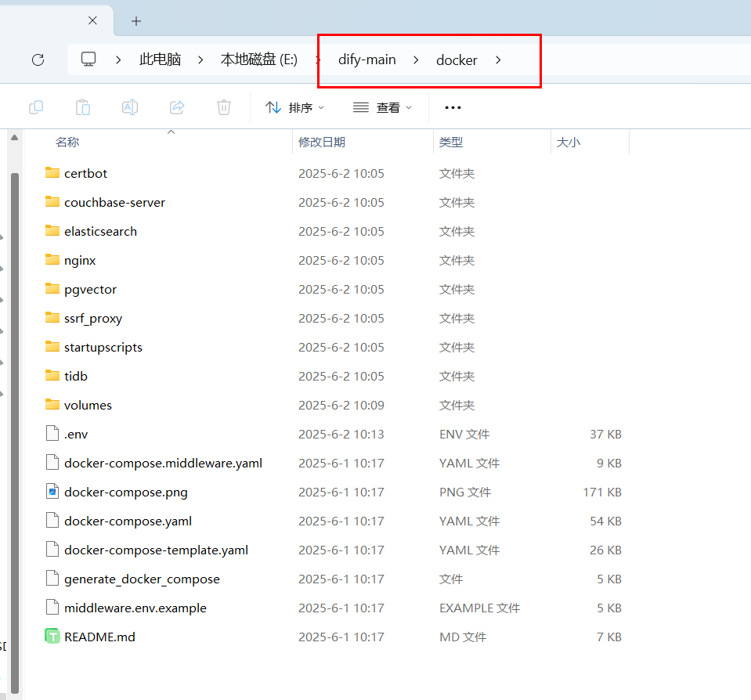Open the 查看 view dropdown
This screenshot has height=700, width=751.
pyautogui.click(x=382, y=108)
